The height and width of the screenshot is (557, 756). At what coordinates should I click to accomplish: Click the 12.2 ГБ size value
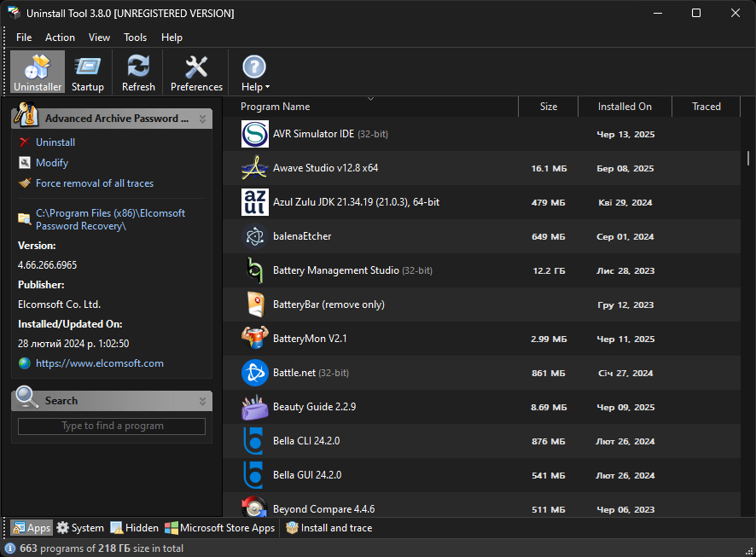tap(549, 270)
